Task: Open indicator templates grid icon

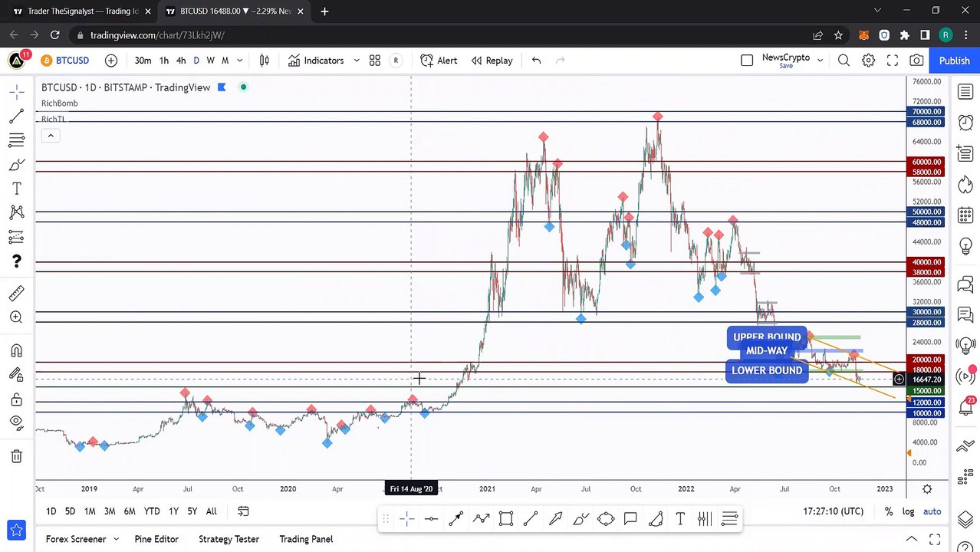Action: pos(375,61)
